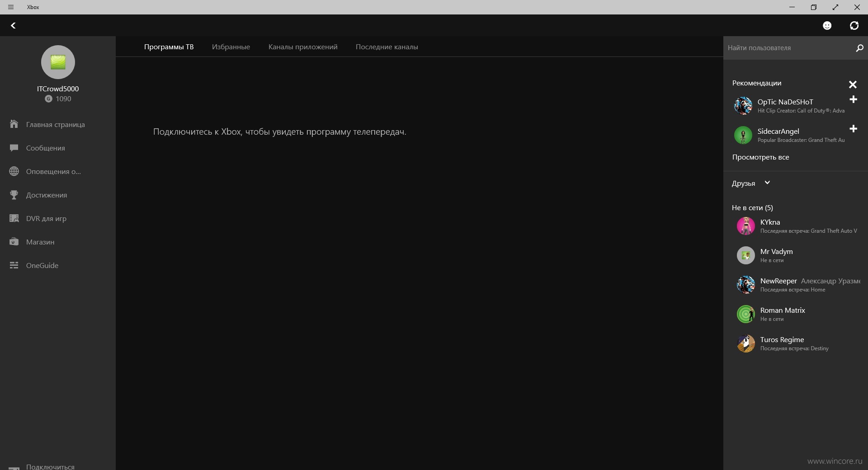The height and width of the screenshot is (470, 868).
Task: Open the hamburger menu in the title bar
Action: (11, 7)
